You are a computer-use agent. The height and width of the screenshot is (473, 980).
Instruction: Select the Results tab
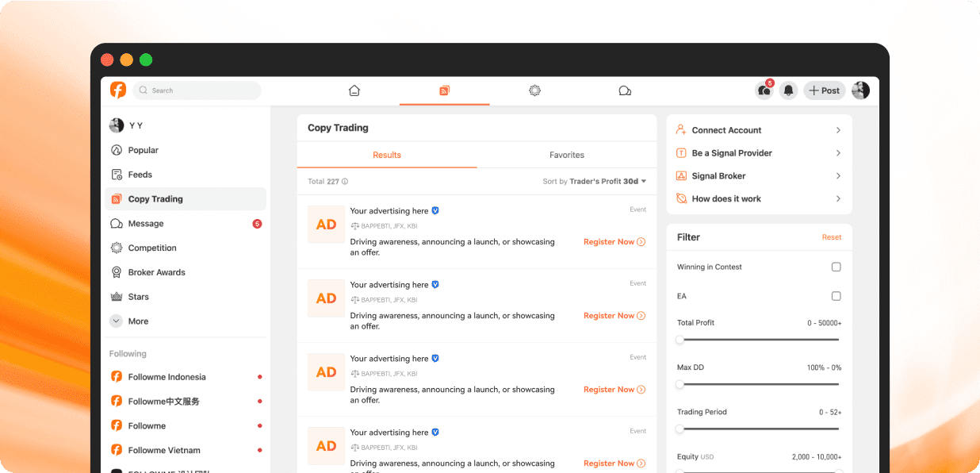[387, 156]
